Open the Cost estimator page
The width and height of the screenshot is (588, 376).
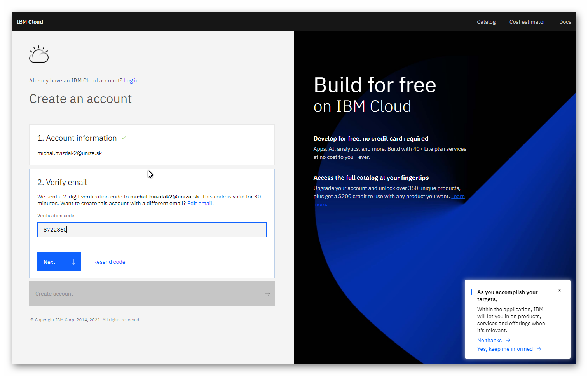pyautogui.click(x=527, y=22)
